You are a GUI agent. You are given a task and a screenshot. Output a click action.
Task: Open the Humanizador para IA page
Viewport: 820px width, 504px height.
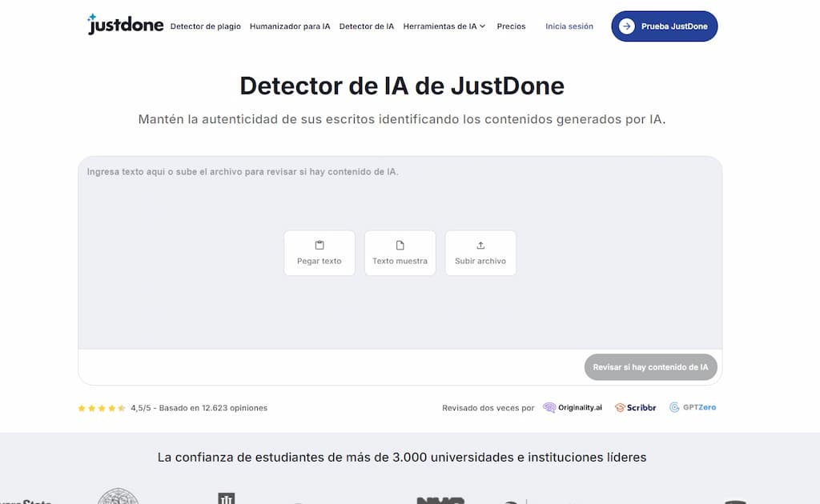pos(290,26)
